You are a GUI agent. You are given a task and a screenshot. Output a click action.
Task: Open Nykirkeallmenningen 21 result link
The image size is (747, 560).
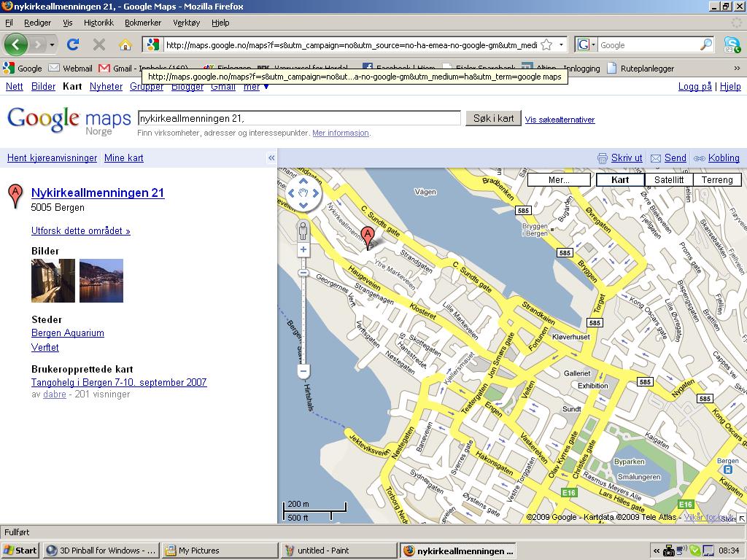pyautogui.click(x=98, y=192)
